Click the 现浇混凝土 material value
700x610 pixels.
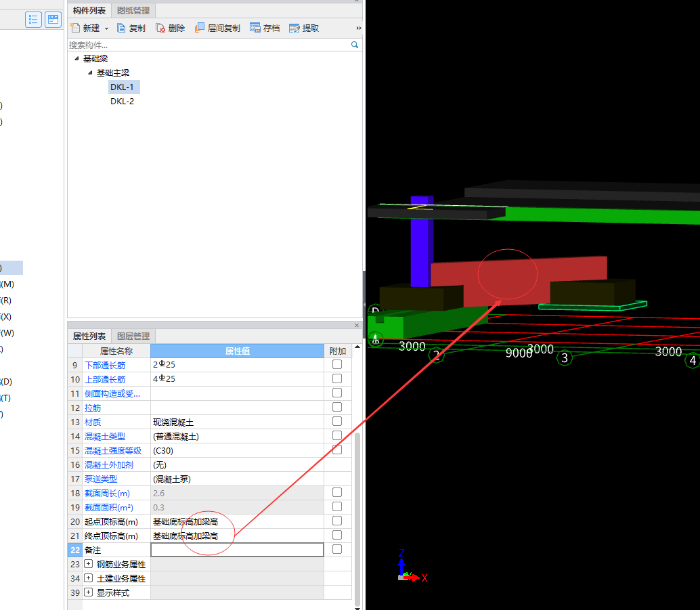[173, 422]
